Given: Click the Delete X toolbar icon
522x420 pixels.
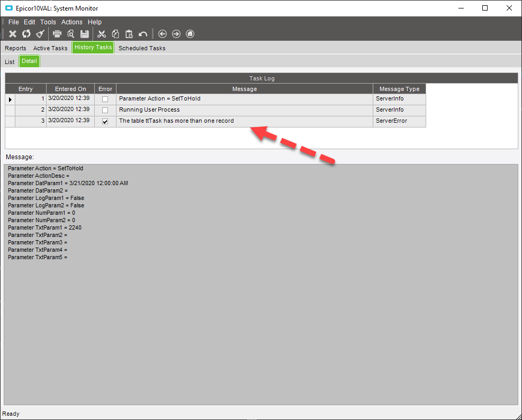Looking at the screenshot, I should [x=13, y=34].
